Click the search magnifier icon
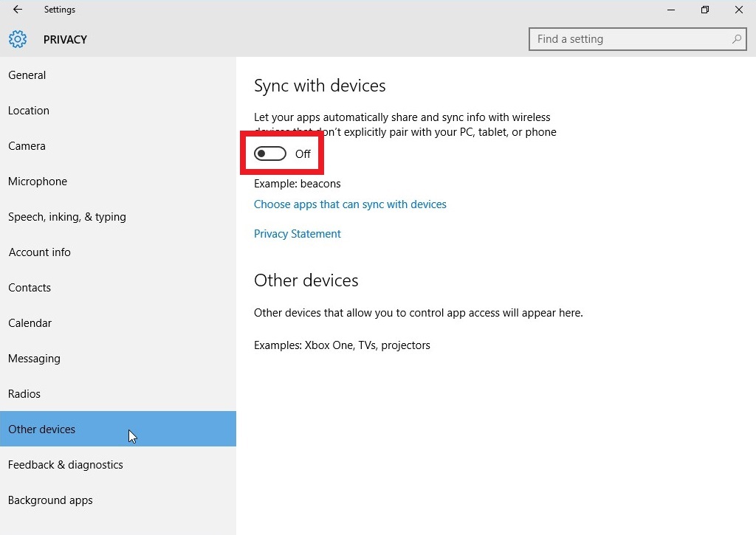This screenshot has width=756, height=535. pyautogui.click(x=736, y=39)
